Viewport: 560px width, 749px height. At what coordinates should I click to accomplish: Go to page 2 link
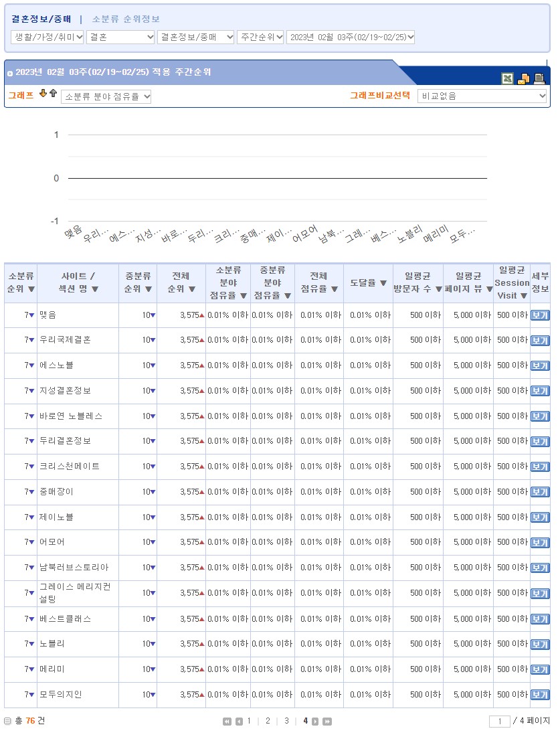coord(268,721)
